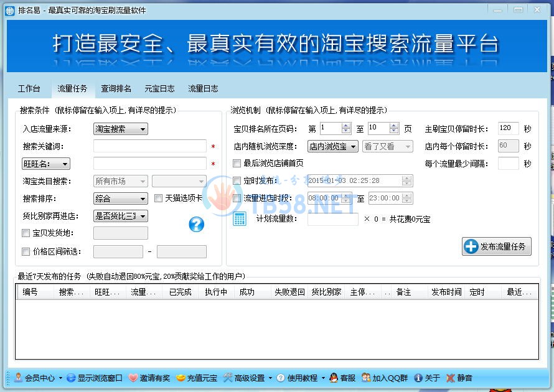Image resolution: width=554 pixels, height=392 pixels.
Task: Open the calculator icon beside 计划流量数
Action: coord(239,218)
